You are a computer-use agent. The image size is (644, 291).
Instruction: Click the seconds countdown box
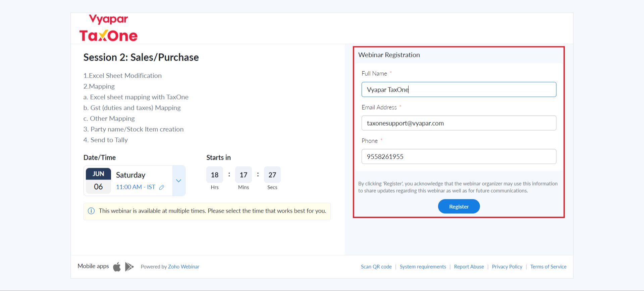[272, 175]
